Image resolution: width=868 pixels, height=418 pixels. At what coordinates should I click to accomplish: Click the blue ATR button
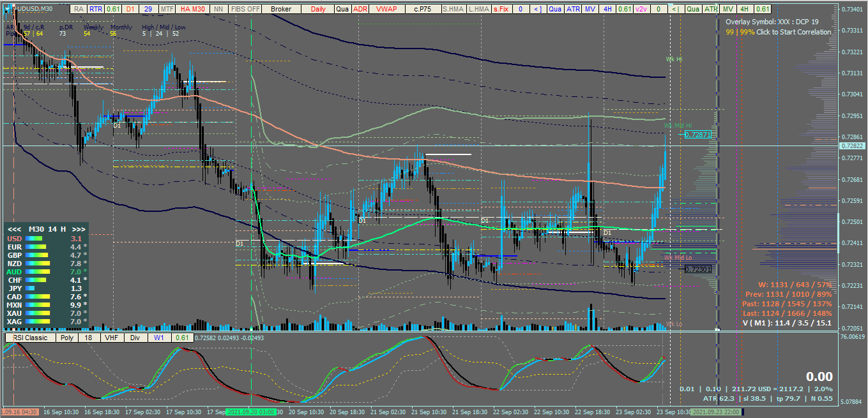click(x=573, y=9)
